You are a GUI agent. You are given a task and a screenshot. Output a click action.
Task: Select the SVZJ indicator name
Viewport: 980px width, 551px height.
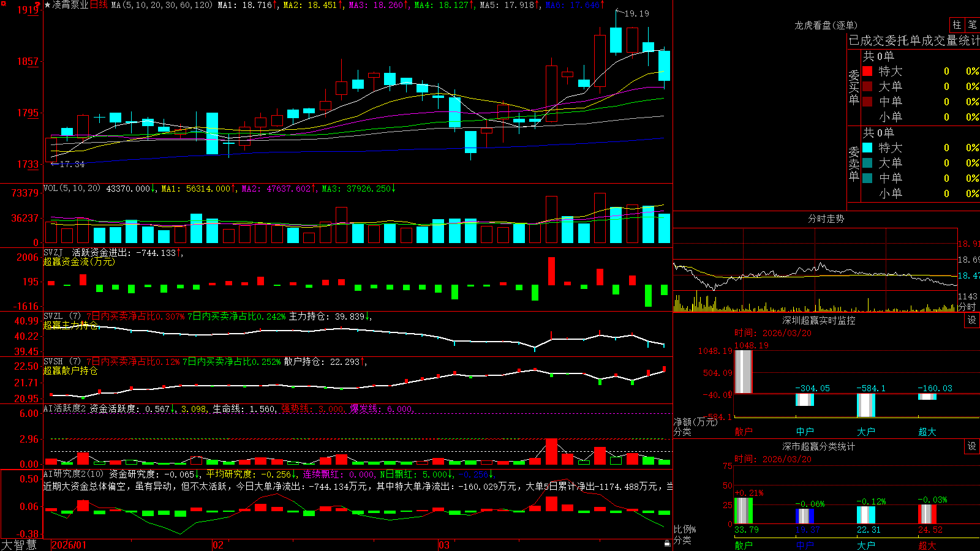coord(53,252)
